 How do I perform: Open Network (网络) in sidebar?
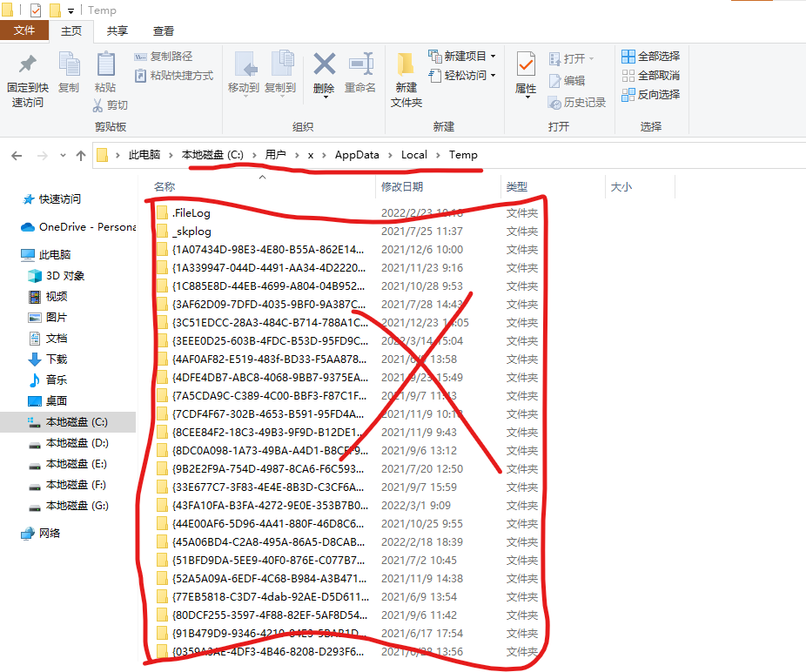pos(41,534)
